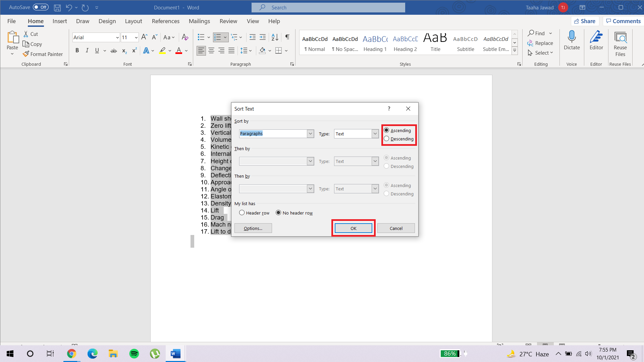Click the Save icon in title bar
Image resolution: width=644 pixels, height=362 pixels.
(57, 7)
